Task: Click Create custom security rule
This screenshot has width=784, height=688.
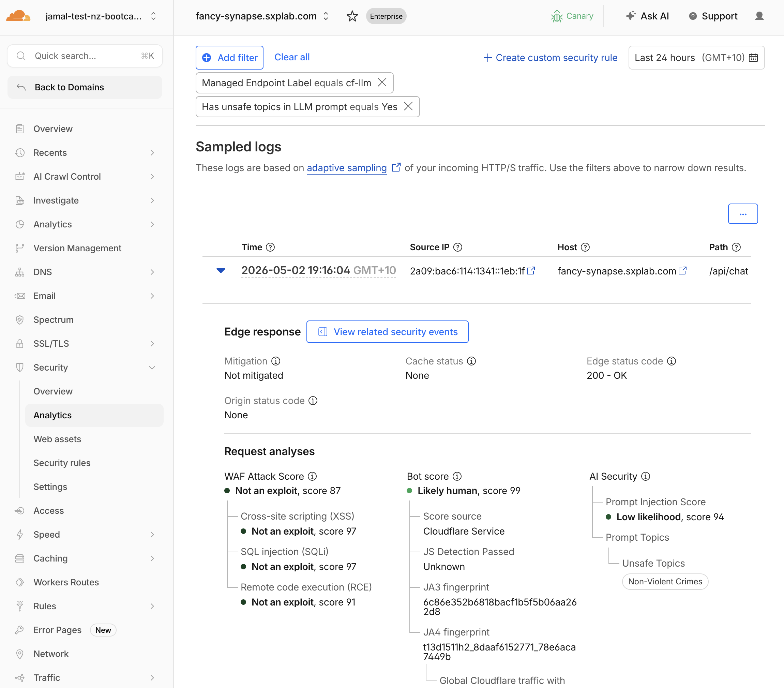Action: click(550, 58)
